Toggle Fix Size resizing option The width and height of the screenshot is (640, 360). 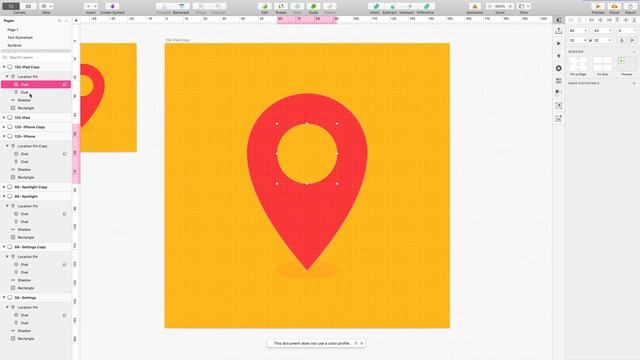coord(602,64)
